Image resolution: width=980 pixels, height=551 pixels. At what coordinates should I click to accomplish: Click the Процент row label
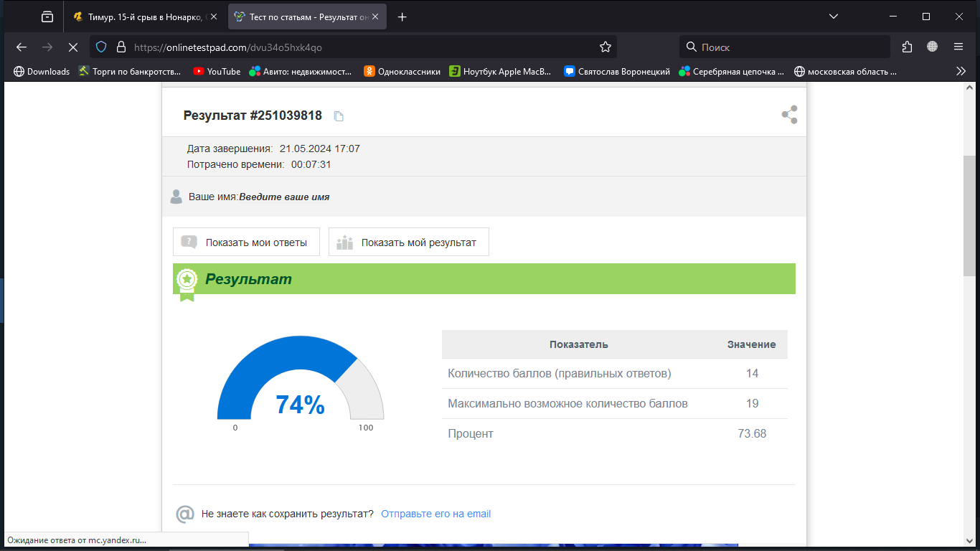tap(471, 433)
